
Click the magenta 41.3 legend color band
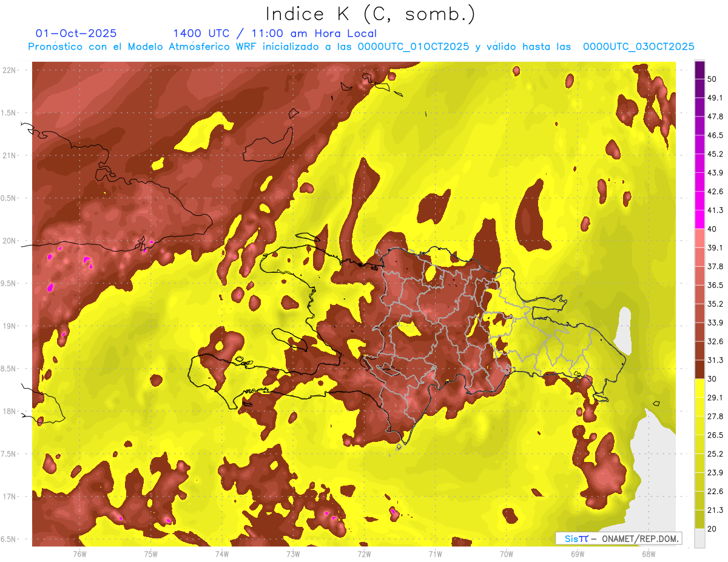coord(699,219)
